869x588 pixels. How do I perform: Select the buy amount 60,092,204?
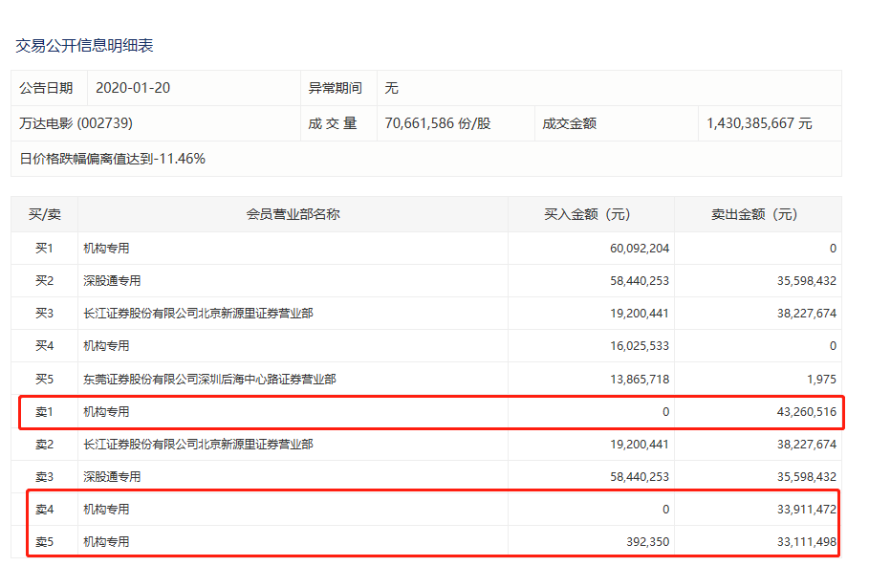click(639, 249)
